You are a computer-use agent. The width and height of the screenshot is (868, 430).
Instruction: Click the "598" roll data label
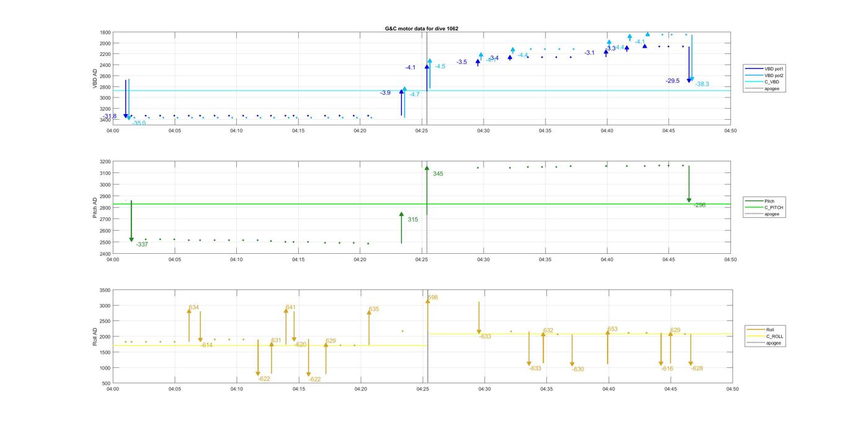coord(433,297)
